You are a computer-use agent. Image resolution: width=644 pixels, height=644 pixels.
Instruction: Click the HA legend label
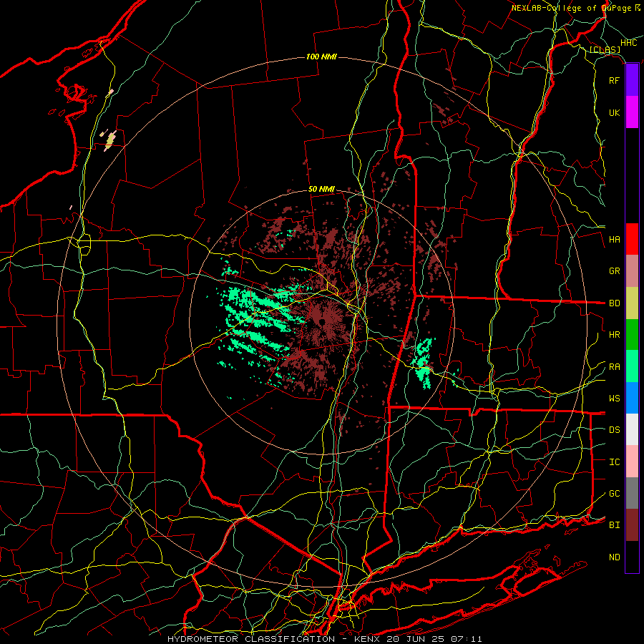pyautogui.click(x=614, y=240)
